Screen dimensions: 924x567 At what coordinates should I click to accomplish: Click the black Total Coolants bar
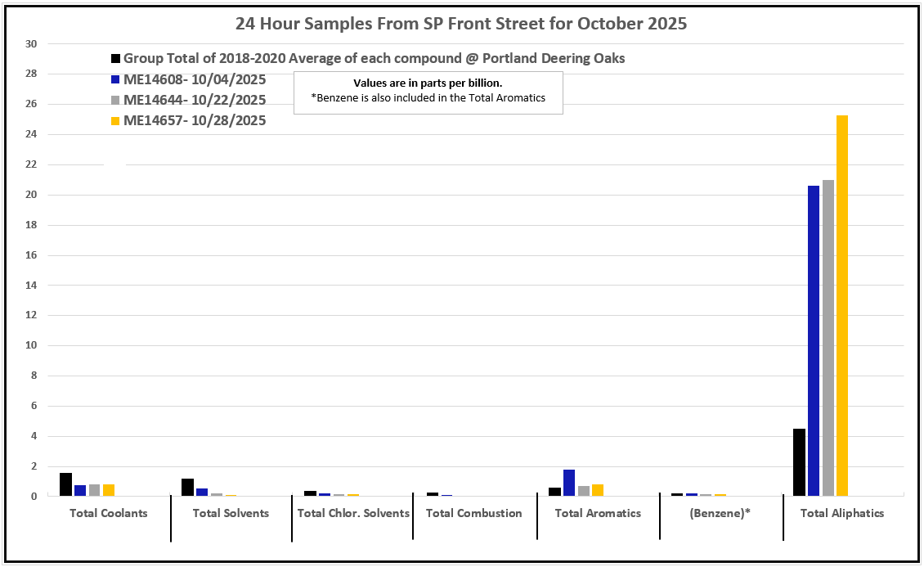[65, 484]
